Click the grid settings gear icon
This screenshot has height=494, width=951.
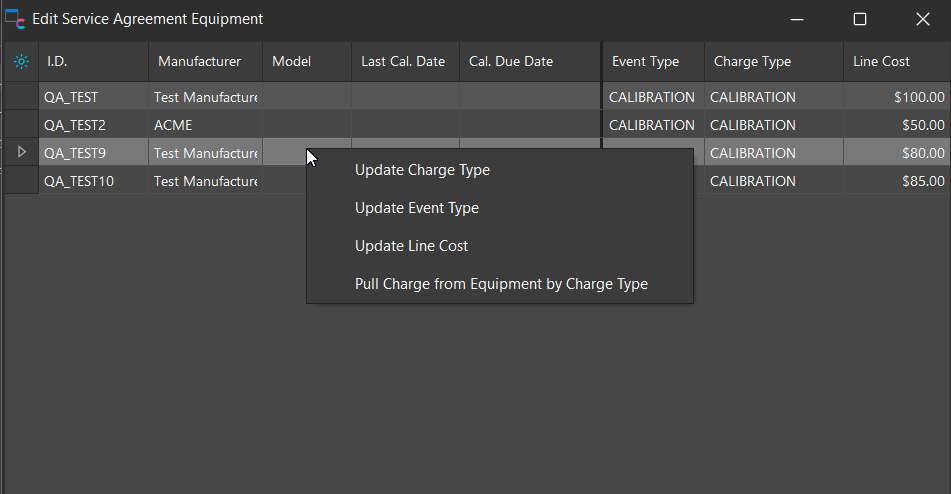click(x=21, y=62)
